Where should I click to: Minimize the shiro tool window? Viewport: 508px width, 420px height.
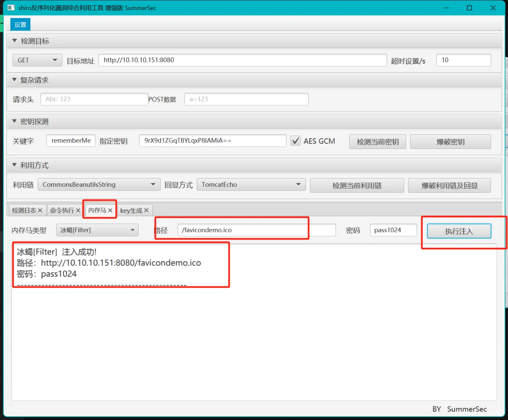pos(446,8)
